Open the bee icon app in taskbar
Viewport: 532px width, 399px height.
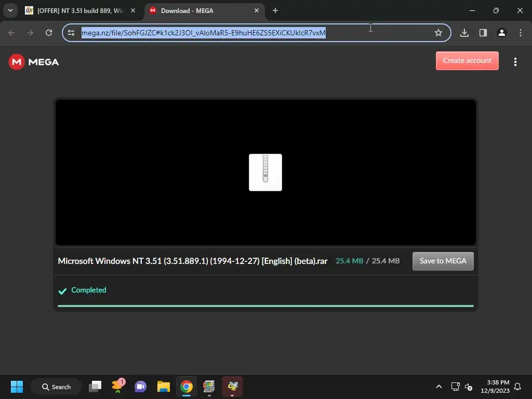point(232,387)
